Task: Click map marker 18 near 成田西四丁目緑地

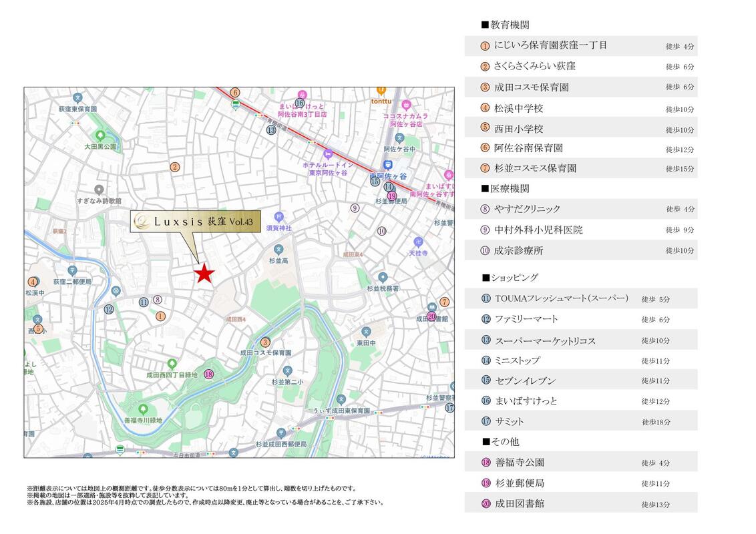Action: [209, 374]
